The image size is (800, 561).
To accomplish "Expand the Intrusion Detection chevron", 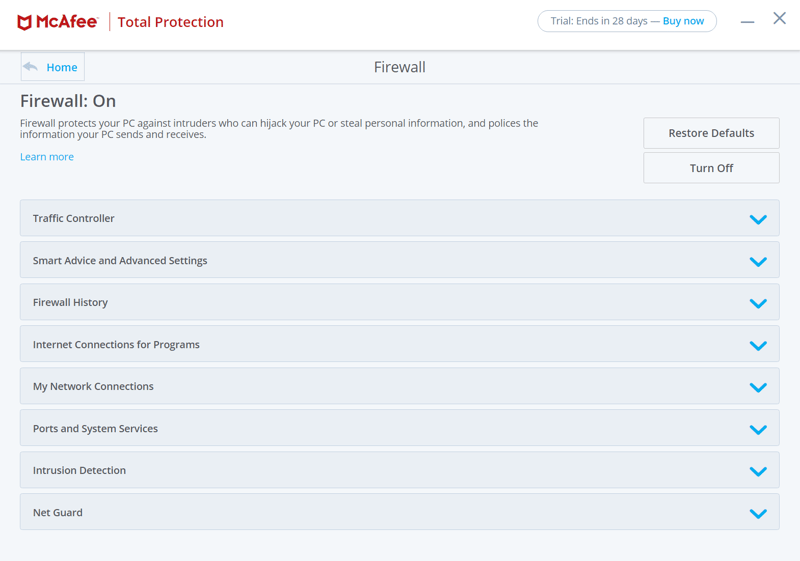I will click(x=758, y=471).
